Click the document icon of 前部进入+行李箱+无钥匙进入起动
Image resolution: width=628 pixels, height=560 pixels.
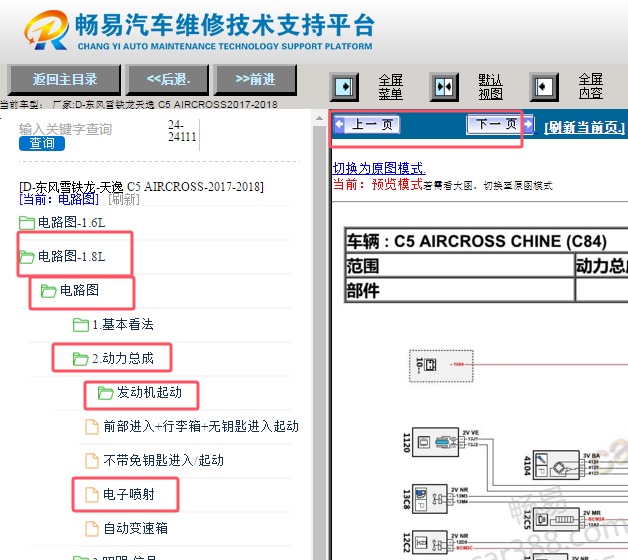92,427
